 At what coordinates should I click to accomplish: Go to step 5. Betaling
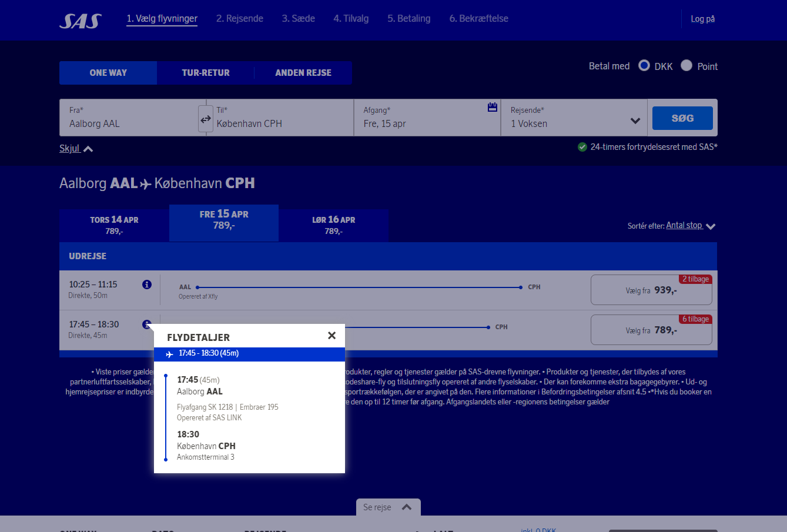coord(409,19)
